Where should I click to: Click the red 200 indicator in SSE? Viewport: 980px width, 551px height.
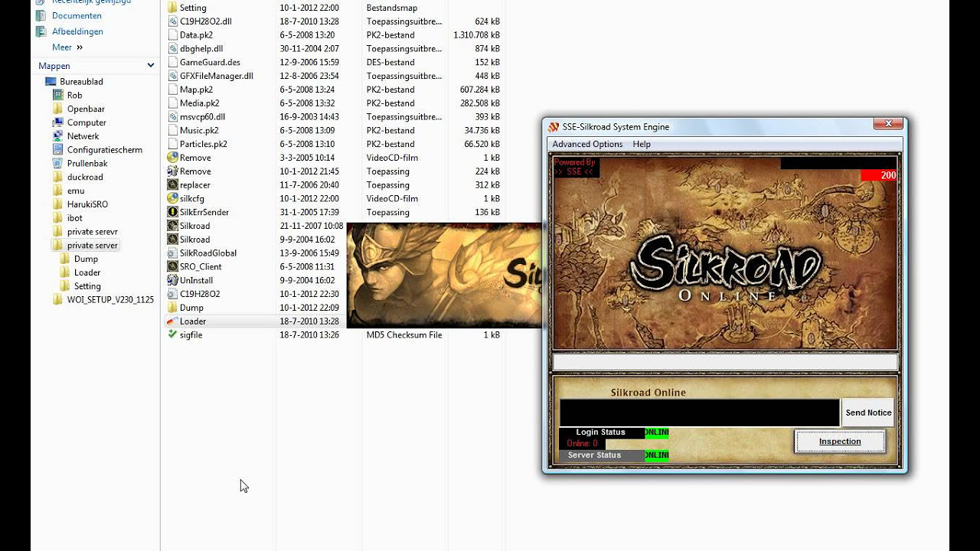(879, 175)
